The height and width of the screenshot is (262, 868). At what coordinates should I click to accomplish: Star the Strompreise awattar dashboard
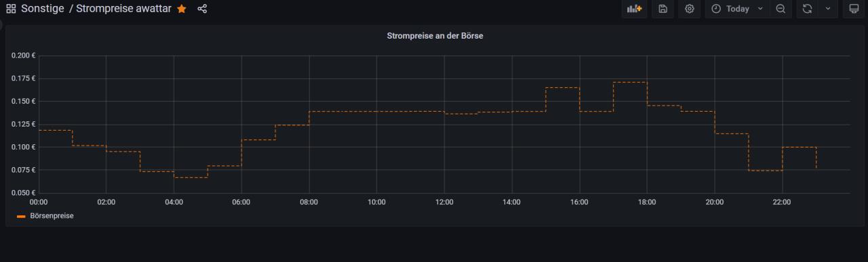[x=182, y=9]
